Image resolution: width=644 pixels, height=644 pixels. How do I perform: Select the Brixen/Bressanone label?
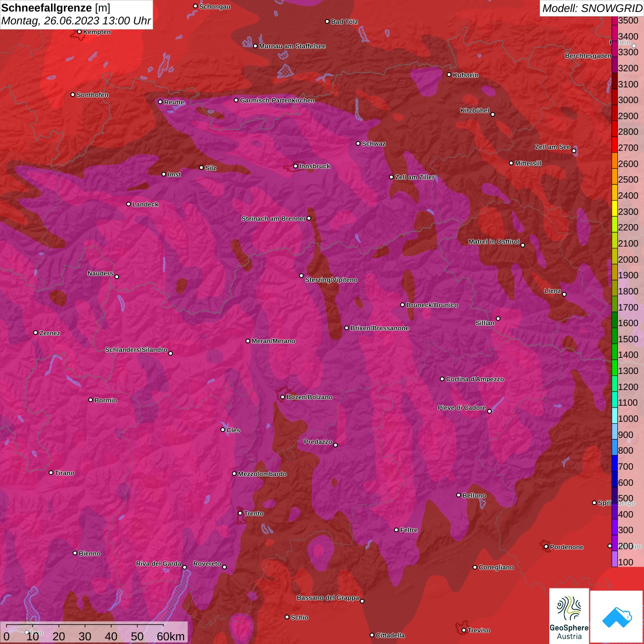[379, 328]
